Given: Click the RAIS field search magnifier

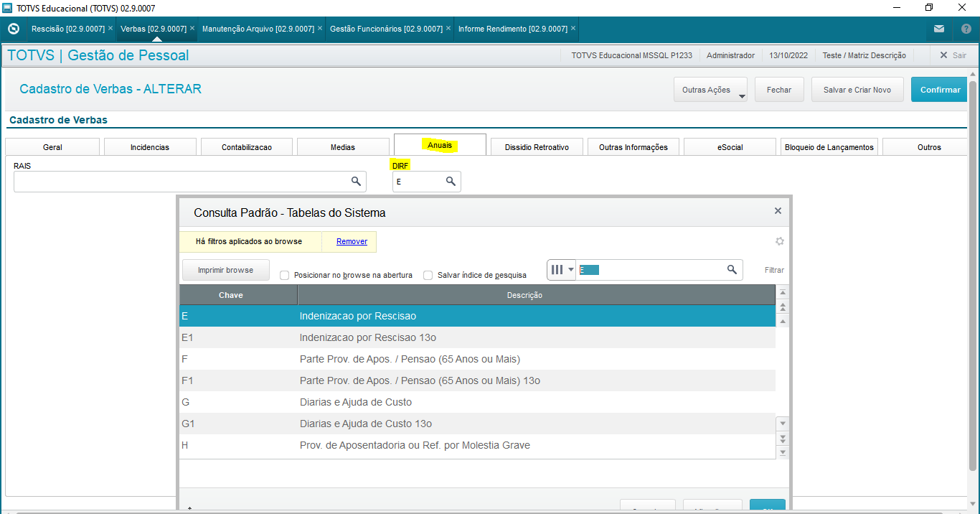Looking at the screenshot, I should [x=356, y=182].
